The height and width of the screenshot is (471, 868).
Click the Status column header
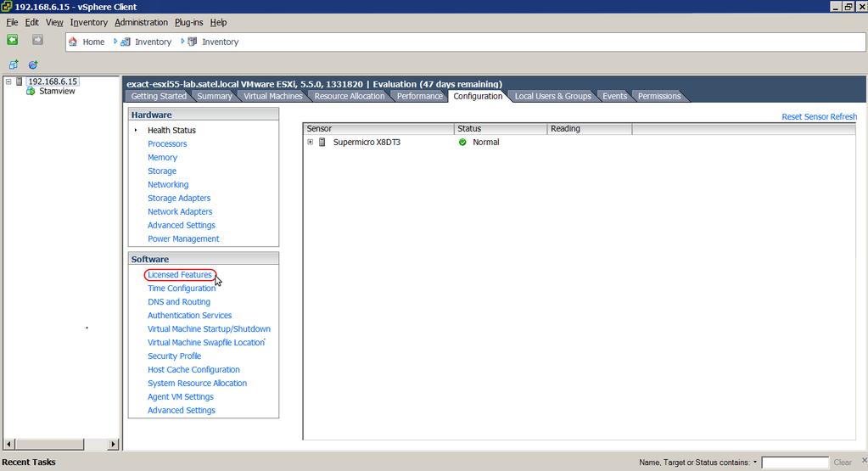[501, 128]
